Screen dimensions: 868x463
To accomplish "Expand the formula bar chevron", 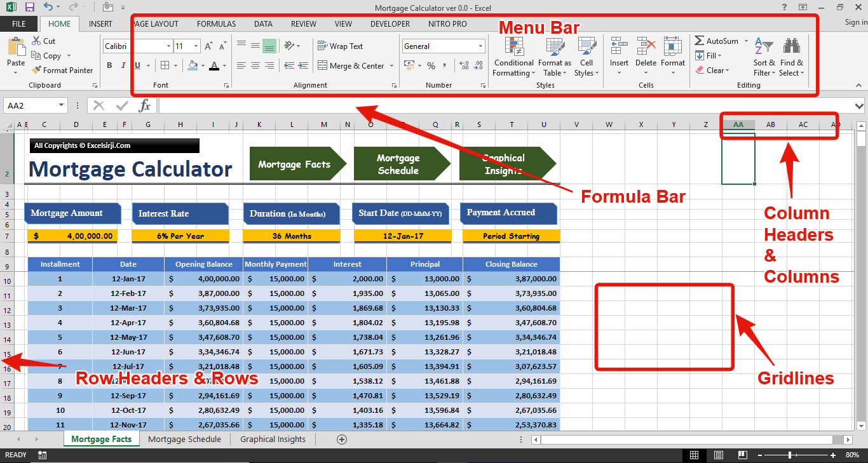I will (x=860, y=105).
